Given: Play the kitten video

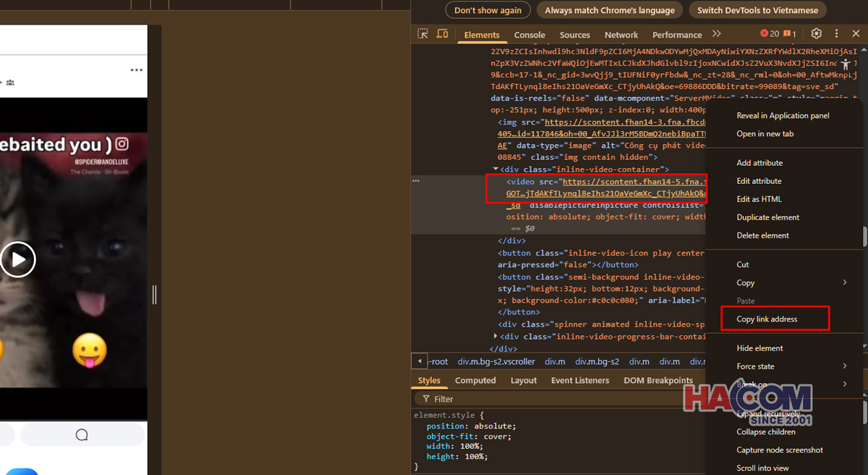Looking at the screenshot, I should coord(17,259).
